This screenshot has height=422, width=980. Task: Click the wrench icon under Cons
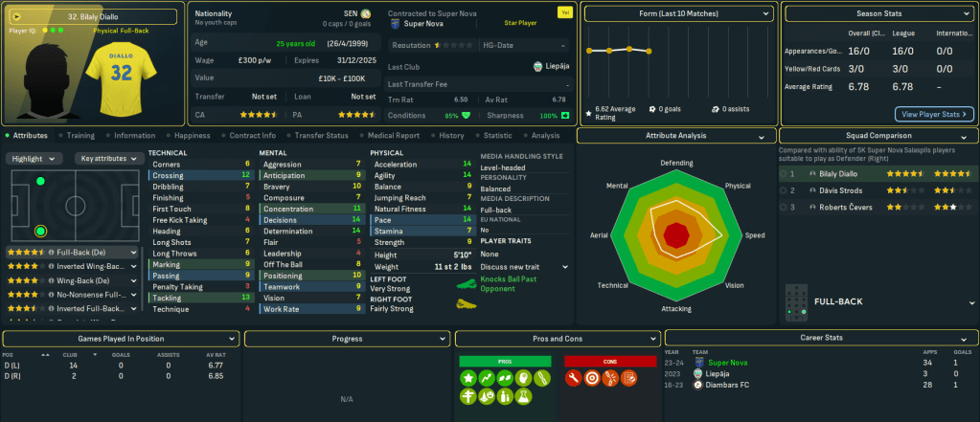click(x=576, y=378)
